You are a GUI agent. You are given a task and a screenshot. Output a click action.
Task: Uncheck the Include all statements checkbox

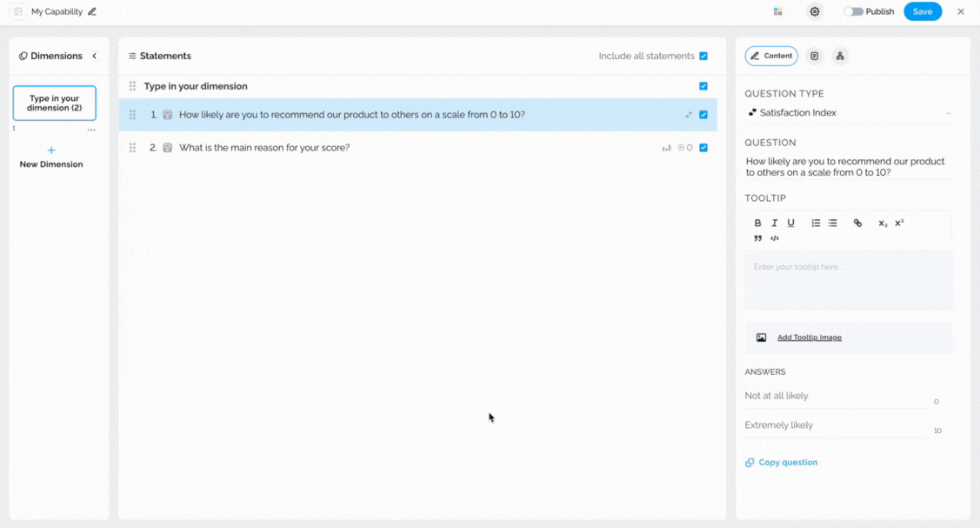point(703,57)
